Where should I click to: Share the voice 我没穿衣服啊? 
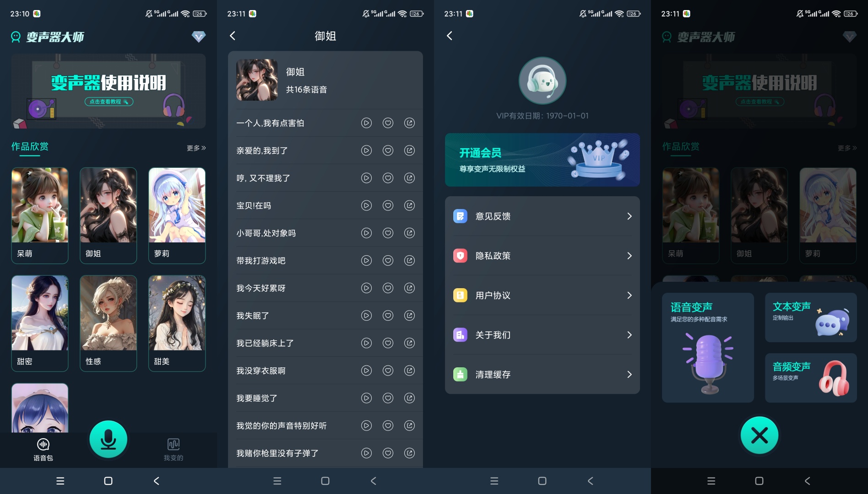point(409,370)
